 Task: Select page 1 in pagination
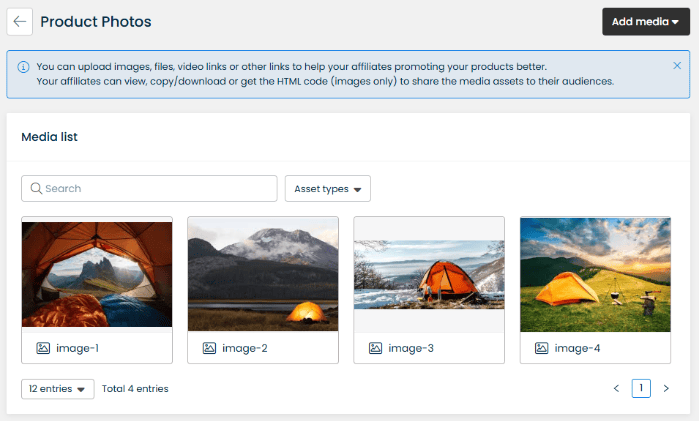click(x=641, y=388)
